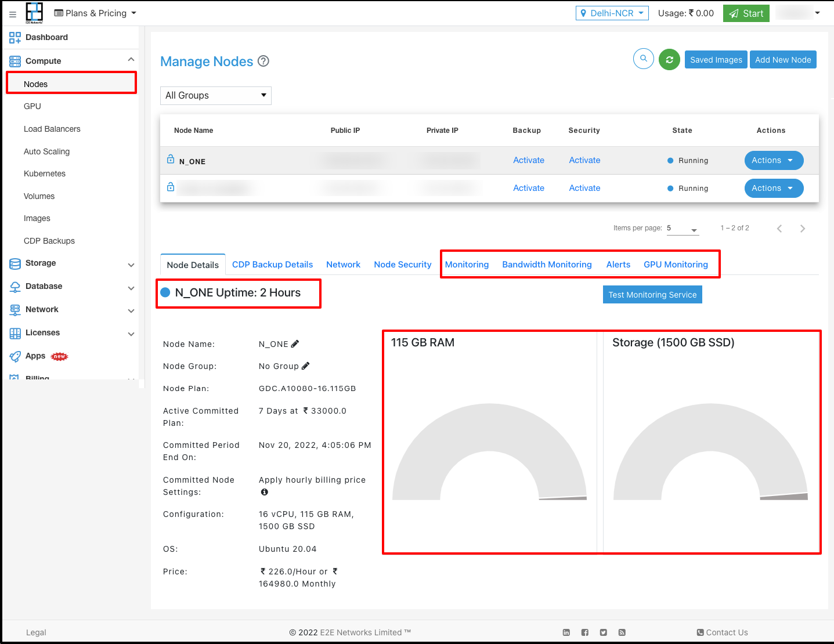Click Saved Images button
Screen dimensions: 834x644
(716, 60)
